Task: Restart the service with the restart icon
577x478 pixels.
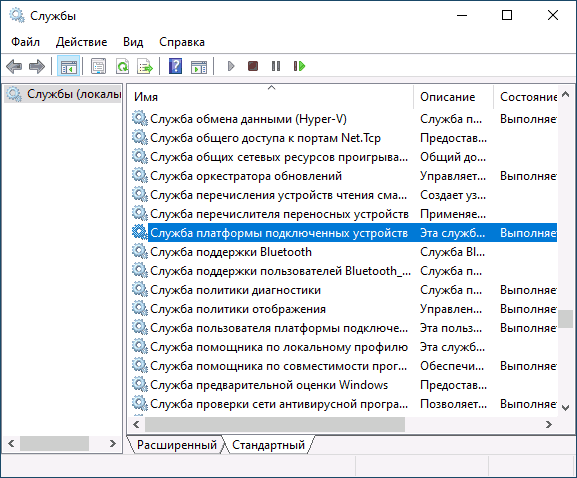Action: pos(300,66)
